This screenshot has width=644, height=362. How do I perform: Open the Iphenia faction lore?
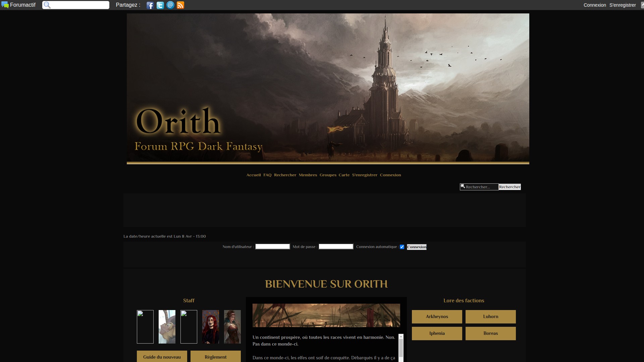[x=437, y=334]
